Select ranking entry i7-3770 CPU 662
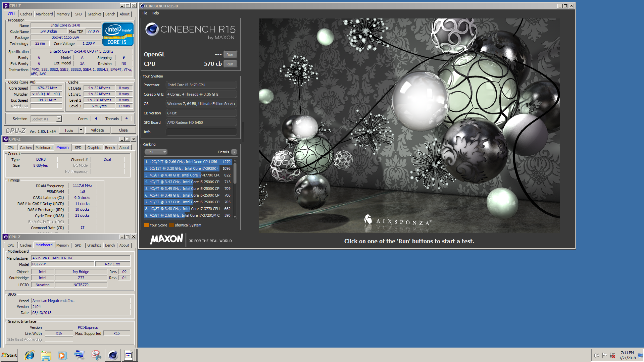644x362 pixels. click(x=188, y=209)
